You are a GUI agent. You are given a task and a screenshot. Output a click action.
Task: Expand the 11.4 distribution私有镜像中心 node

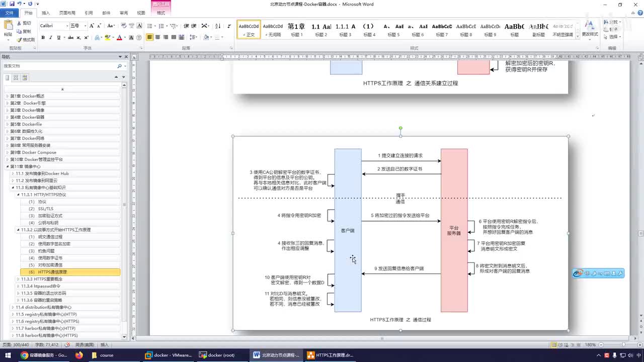(13, 307)
